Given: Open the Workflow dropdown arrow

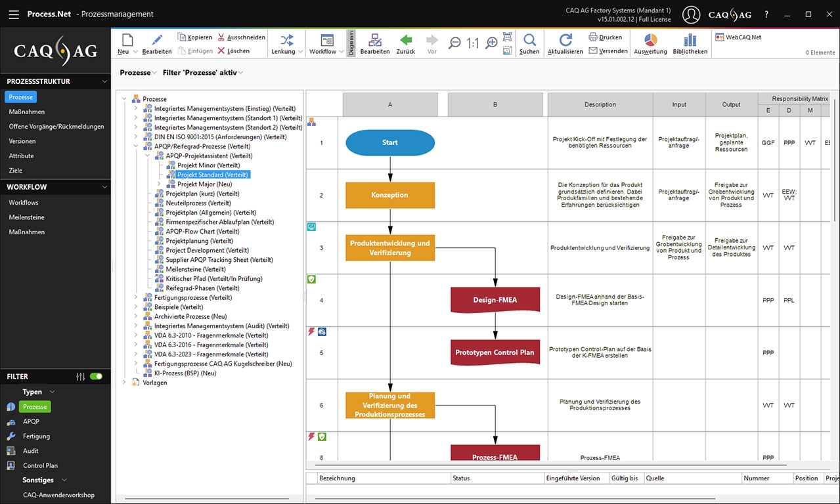Looking at the screenshot, I should tap(341, 51).
